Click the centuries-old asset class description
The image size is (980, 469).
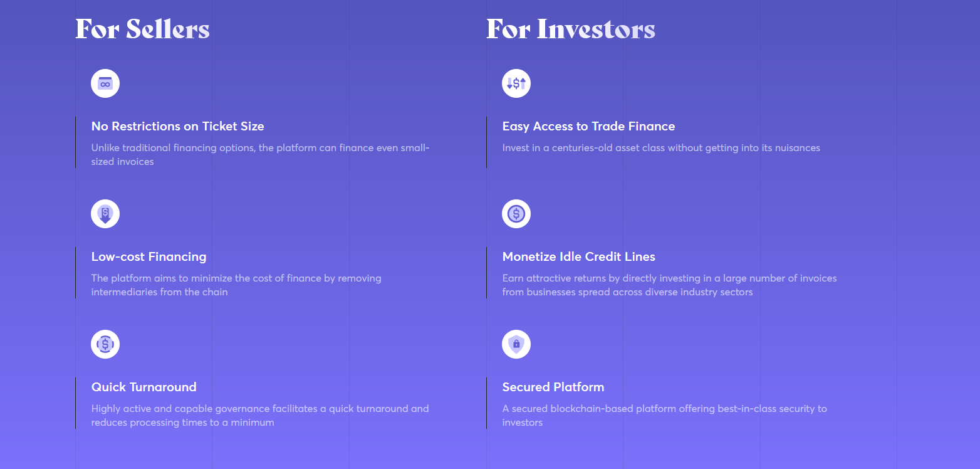[x=661, y=148]
